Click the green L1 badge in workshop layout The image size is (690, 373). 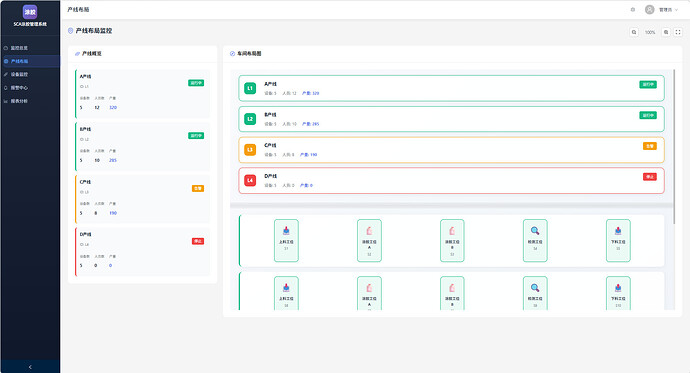250,88
